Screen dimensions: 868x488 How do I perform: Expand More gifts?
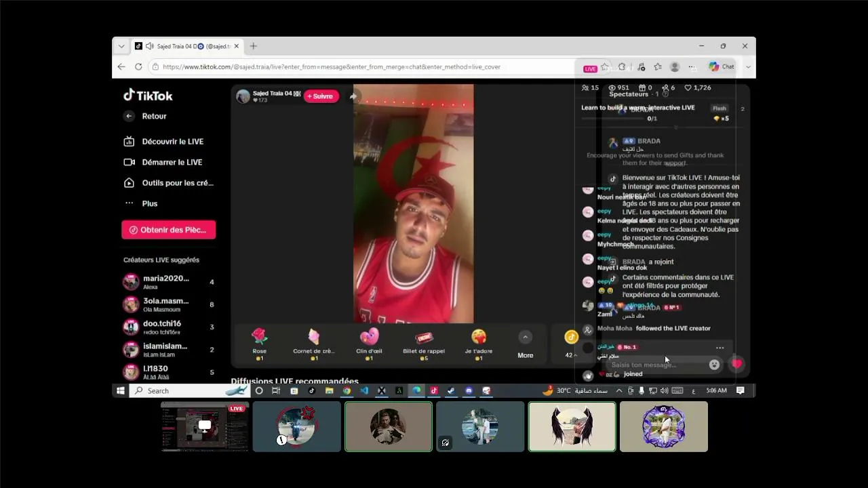tap(526, 344)
